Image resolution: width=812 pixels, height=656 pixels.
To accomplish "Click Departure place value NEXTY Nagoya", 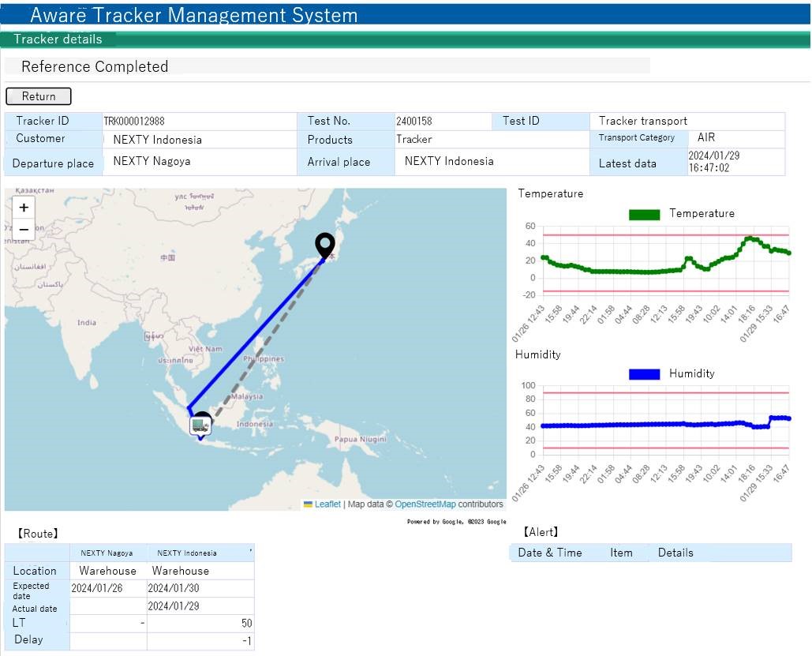I will click(x=152, y=161).
